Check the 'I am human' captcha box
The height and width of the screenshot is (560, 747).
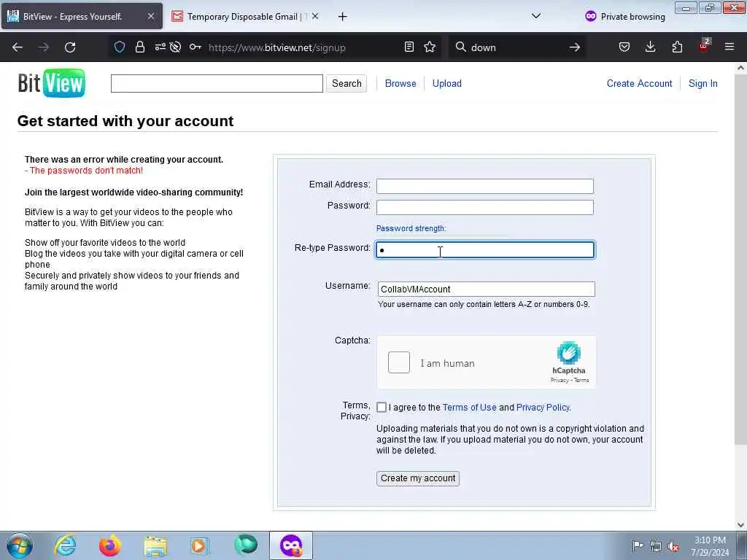(x=399, y=362)
